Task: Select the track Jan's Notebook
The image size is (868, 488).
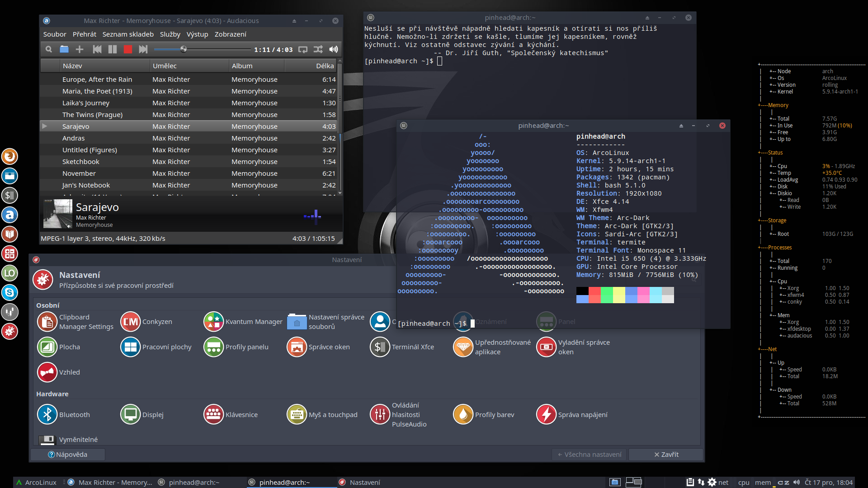Action: click(x=189, y=185)
